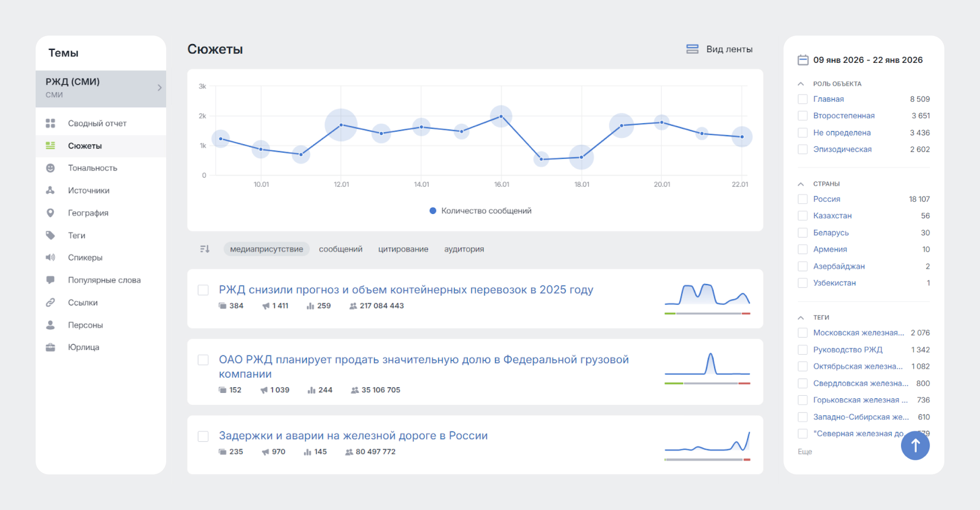Click the Спикеры loudspeaker icon
980x510 pixels.
pyautogui.click(x=51, y=257)
